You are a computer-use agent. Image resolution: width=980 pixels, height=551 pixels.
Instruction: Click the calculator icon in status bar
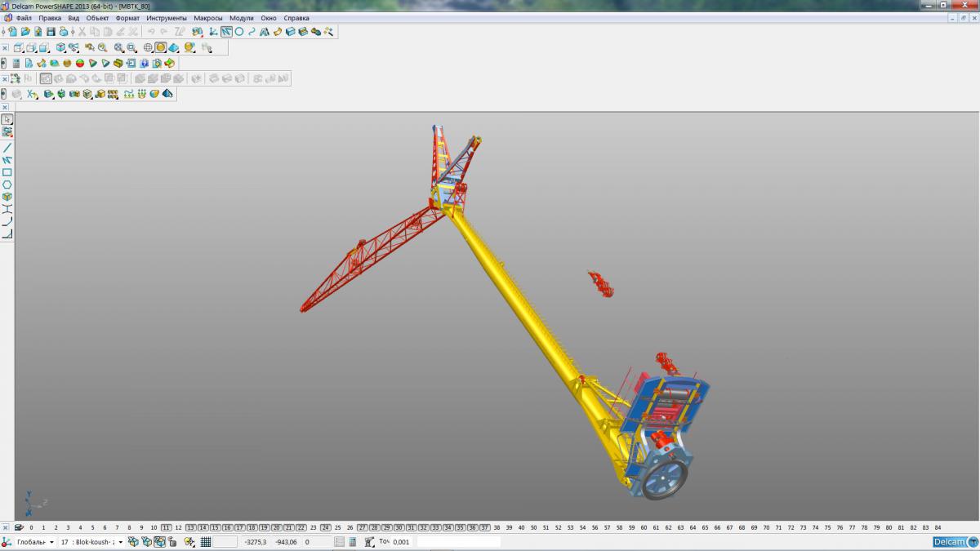(x=352, y=541)
